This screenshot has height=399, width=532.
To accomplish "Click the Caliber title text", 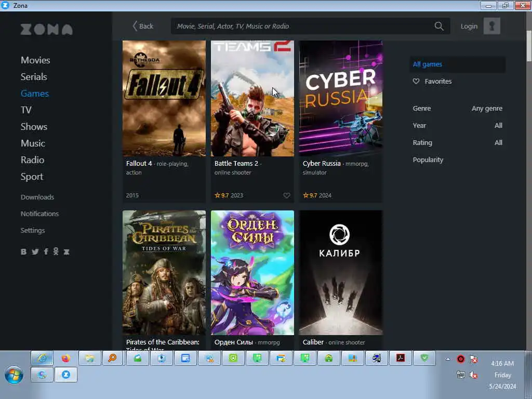I will pyautogui.click(x=313, y=342).
